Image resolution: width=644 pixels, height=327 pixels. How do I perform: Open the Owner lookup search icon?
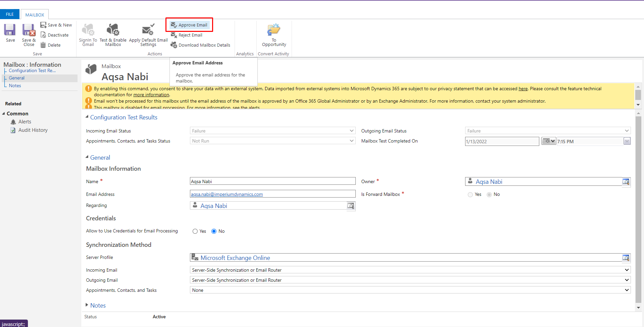[626, 182]
